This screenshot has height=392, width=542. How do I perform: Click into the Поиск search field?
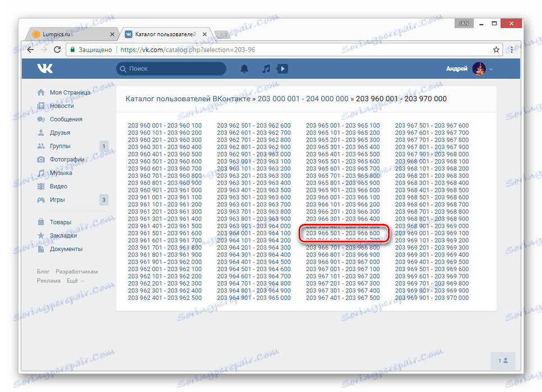click(171, 69)
